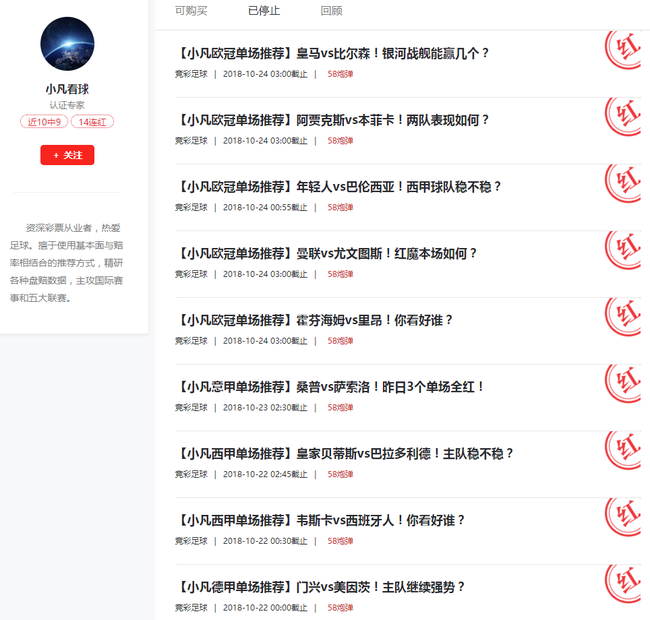Click the 14连红 streak badge

pos(92,122)
